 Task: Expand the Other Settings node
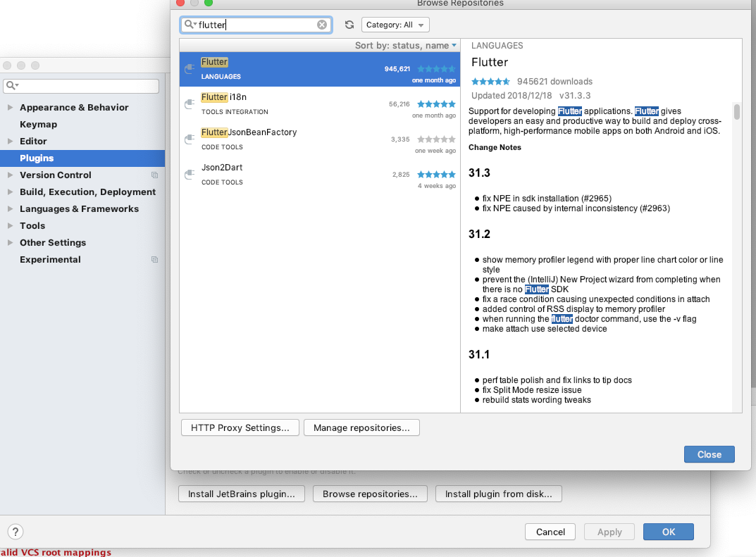pyautogui.click(x=10, y=242)
